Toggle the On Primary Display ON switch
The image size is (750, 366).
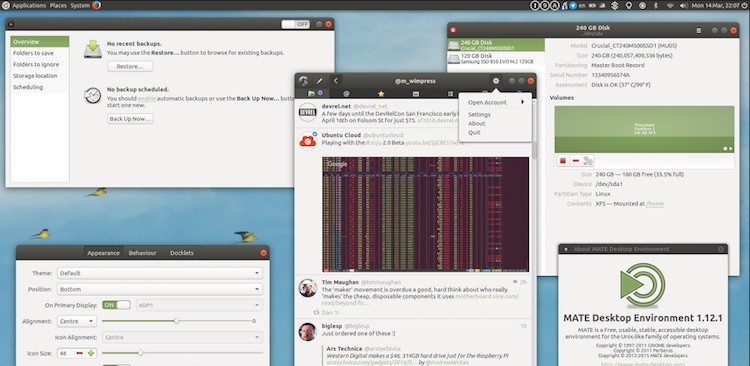click(x=116, y=305)
